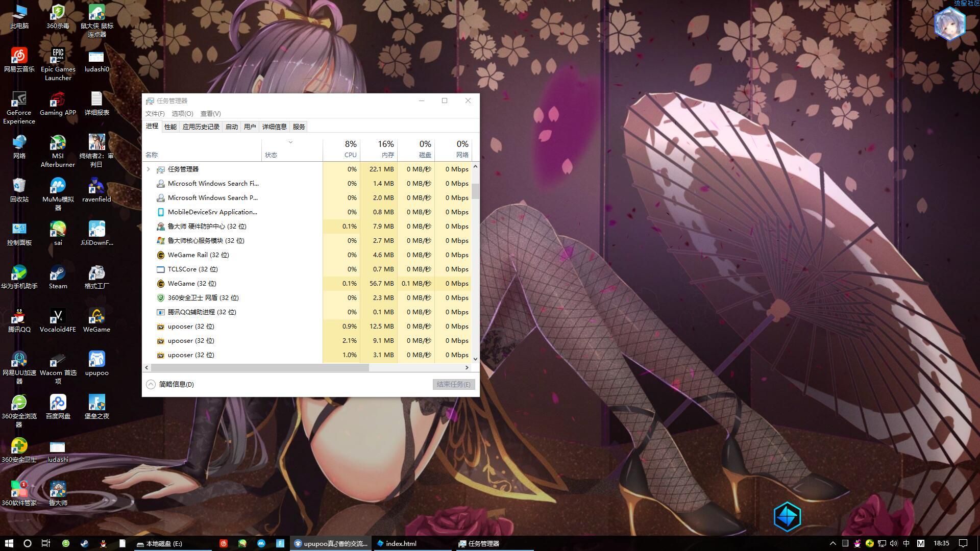980x551 pixels.
Task: Switch to the 性能 tab
Action: pyautogui.click(x=170, y=127)
